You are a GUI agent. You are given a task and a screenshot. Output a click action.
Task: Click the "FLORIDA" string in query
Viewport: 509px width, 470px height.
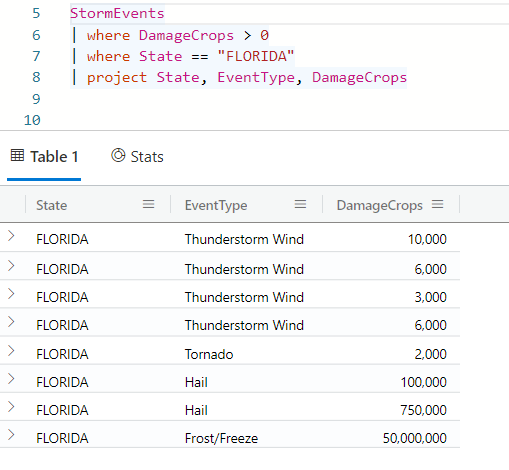coord(255,56)
